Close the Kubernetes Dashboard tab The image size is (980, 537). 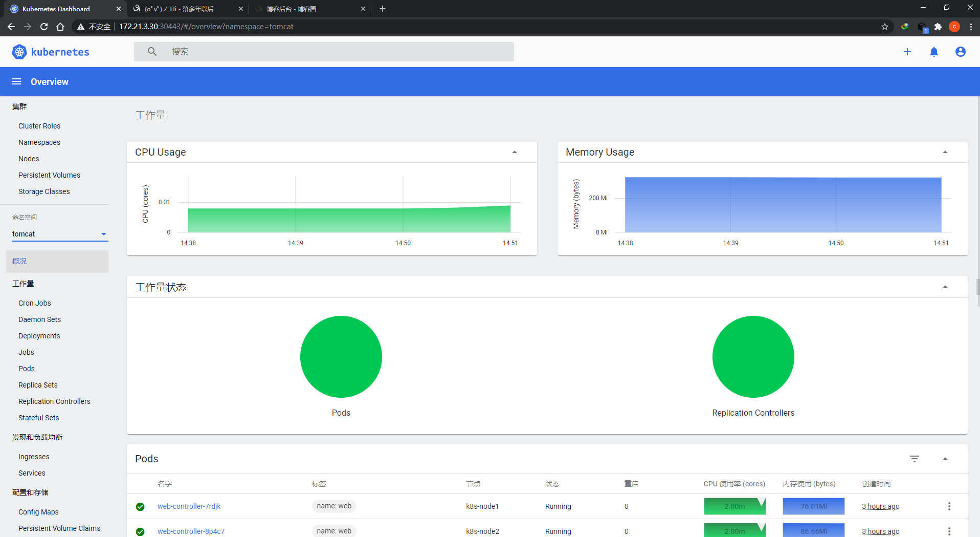click(119, 9)
